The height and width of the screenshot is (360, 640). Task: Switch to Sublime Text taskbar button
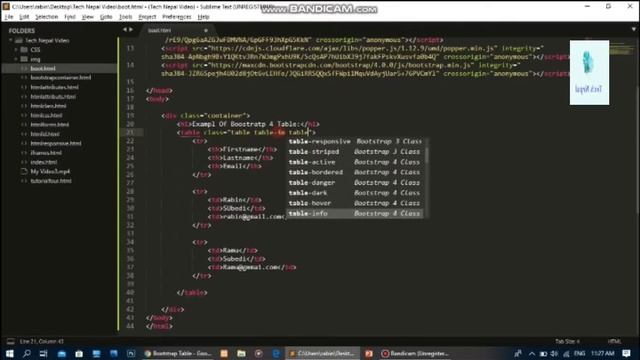pos(323,353)
